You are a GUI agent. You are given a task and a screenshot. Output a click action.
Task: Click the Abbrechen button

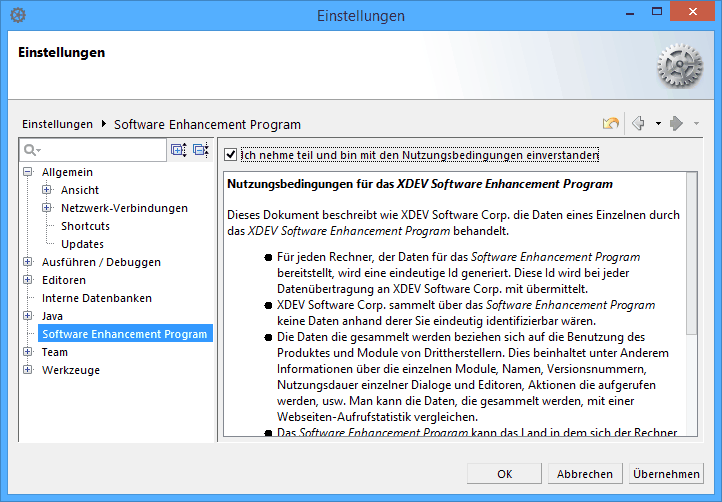585,473
